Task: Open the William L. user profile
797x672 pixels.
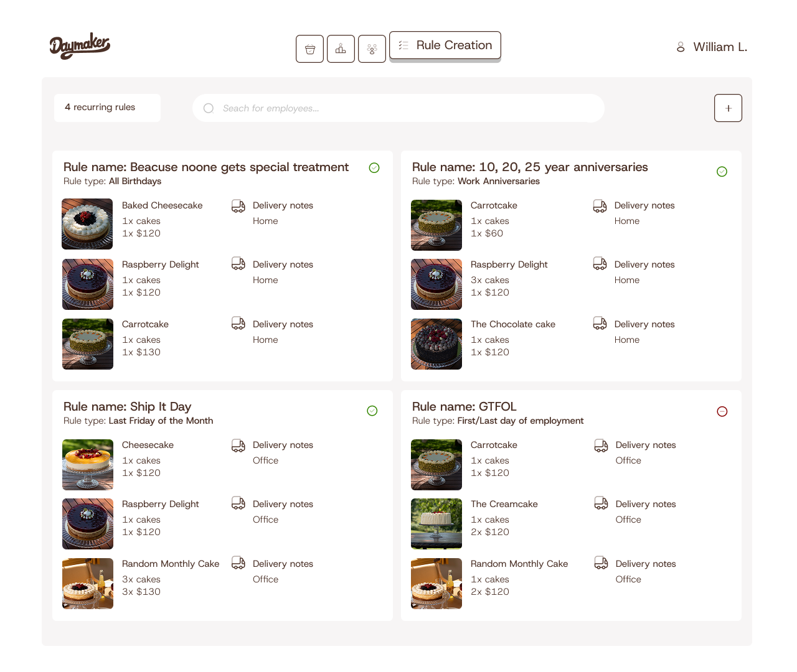Action: point(712,47)
